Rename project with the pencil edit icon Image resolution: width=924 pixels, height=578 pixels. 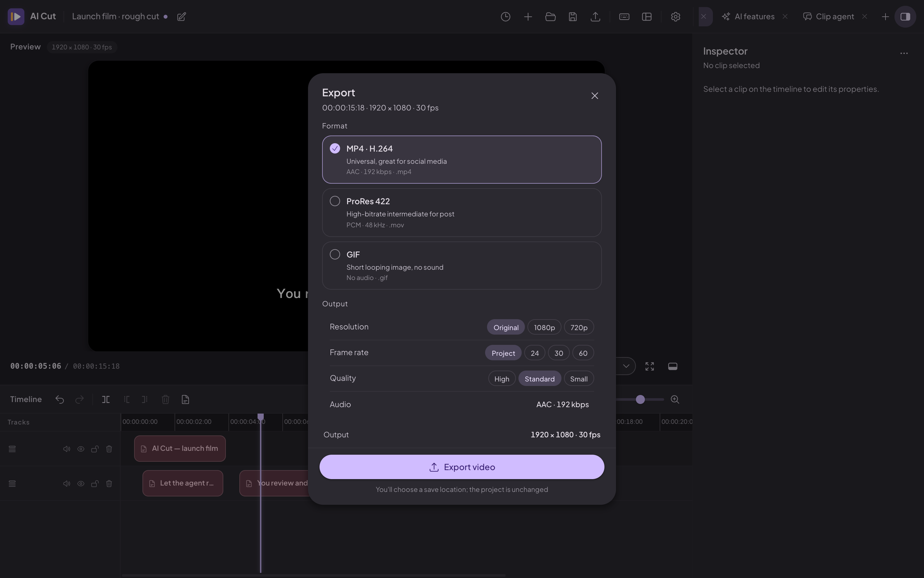182,16
